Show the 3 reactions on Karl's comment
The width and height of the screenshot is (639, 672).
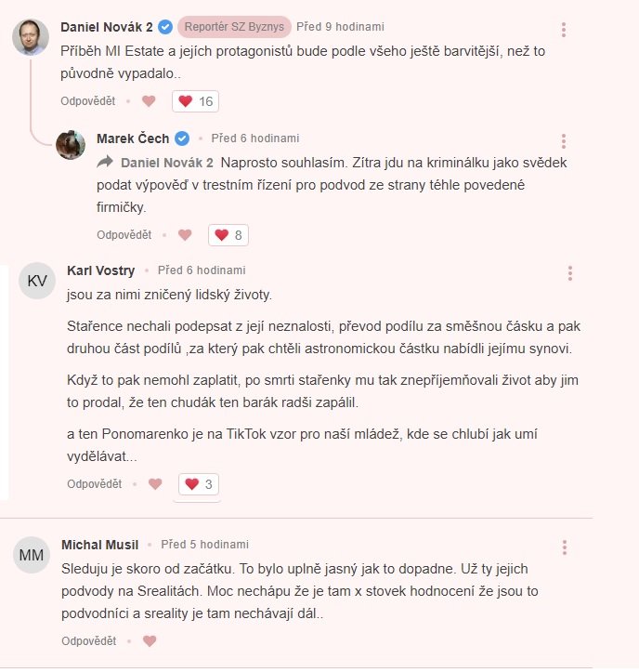click(197, 484)
